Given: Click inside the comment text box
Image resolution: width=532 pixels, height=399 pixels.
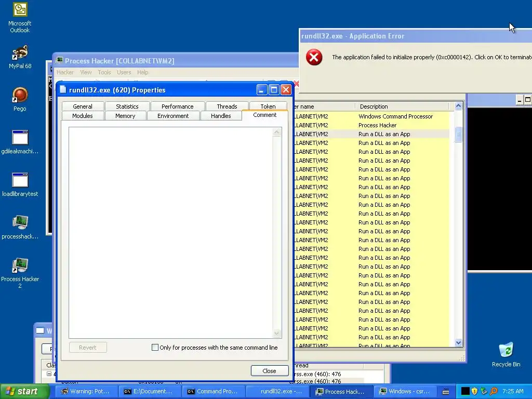Looking at the screenshot, I should click(x=170, y=233).
